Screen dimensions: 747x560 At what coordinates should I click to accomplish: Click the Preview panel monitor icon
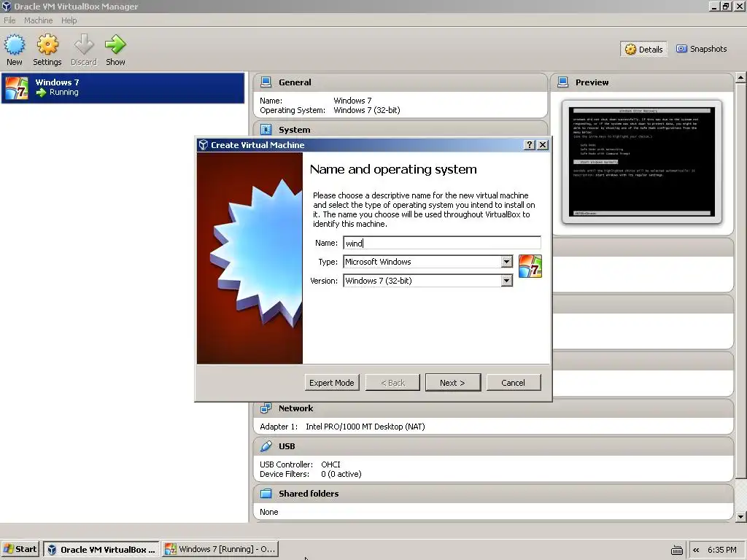tap(562, 82)
